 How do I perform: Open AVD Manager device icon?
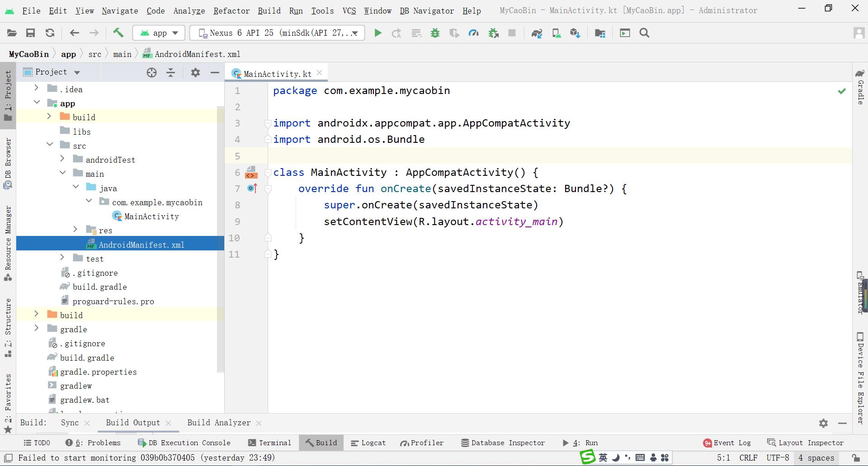tap(557, 33)
